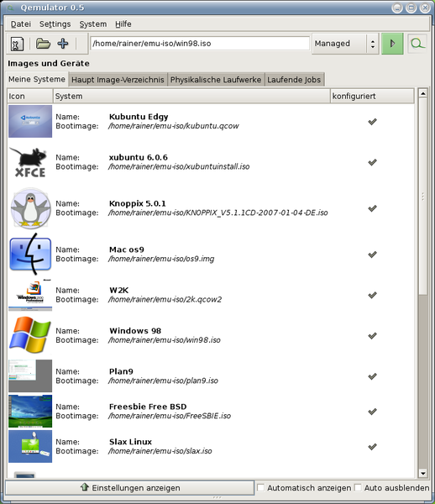Select the Windows 98 flag logo icon
The height and width of the screenshot is (504, 435).
coord(30,335)
